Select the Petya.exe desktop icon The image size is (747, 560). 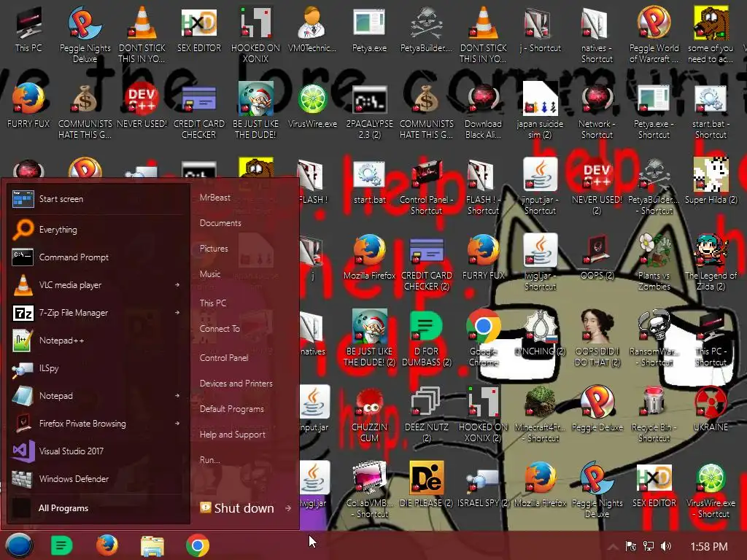(369, 29)
